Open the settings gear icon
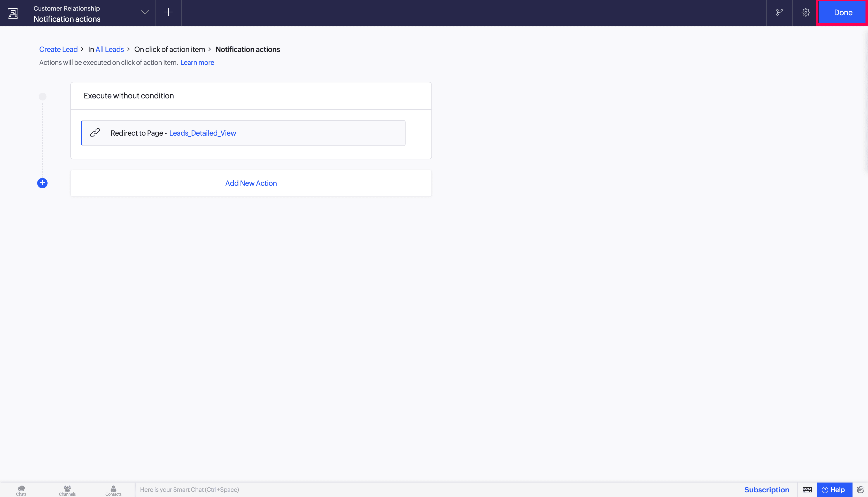This screenshot has width=868, height=497. click(x=805, y=13)
